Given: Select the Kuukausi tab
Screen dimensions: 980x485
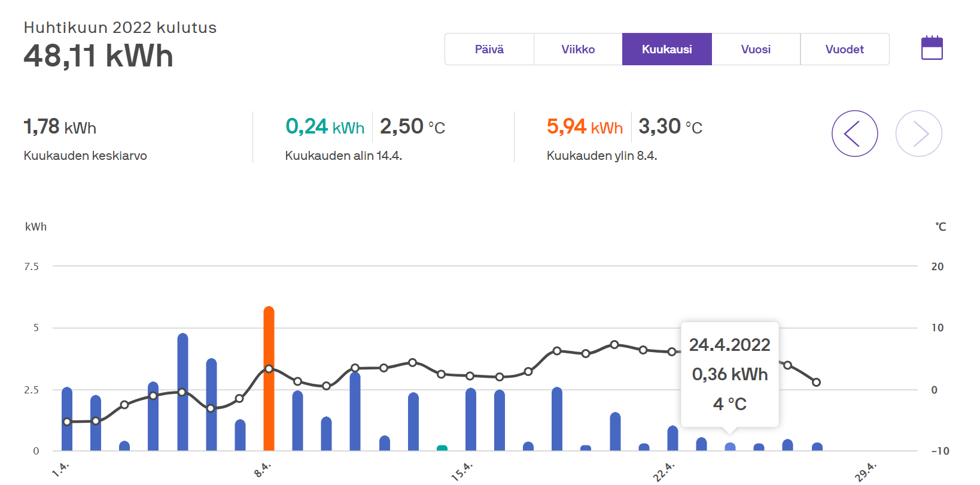Looking at the screenshot, I should [x=667, y=49].
